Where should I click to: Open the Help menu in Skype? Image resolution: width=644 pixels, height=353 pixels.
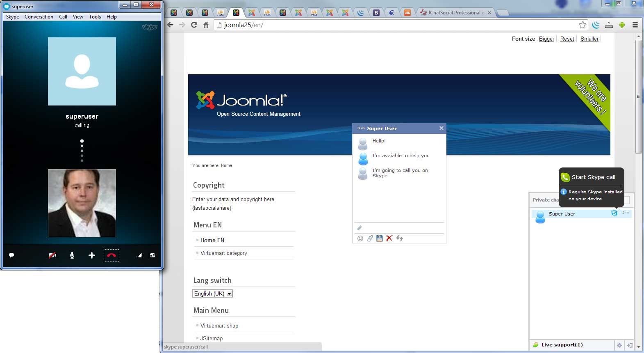pyautogui.click(x=112, y=17)
